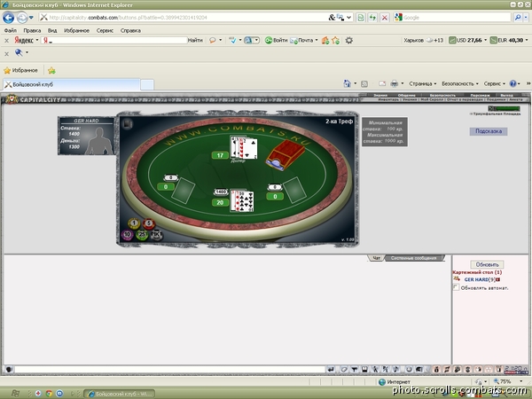
Task: Open a new blank browser tab
Action: coord(147,84)
